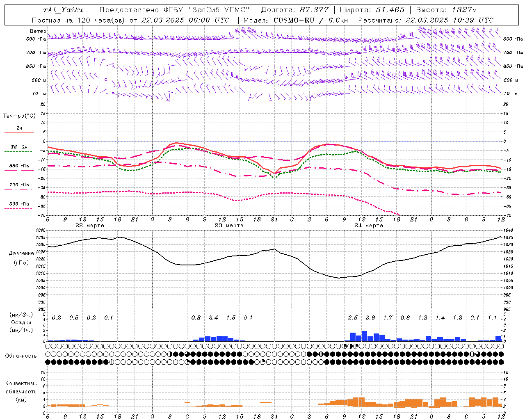Click the Td 2м legend entry

point(19,147)
